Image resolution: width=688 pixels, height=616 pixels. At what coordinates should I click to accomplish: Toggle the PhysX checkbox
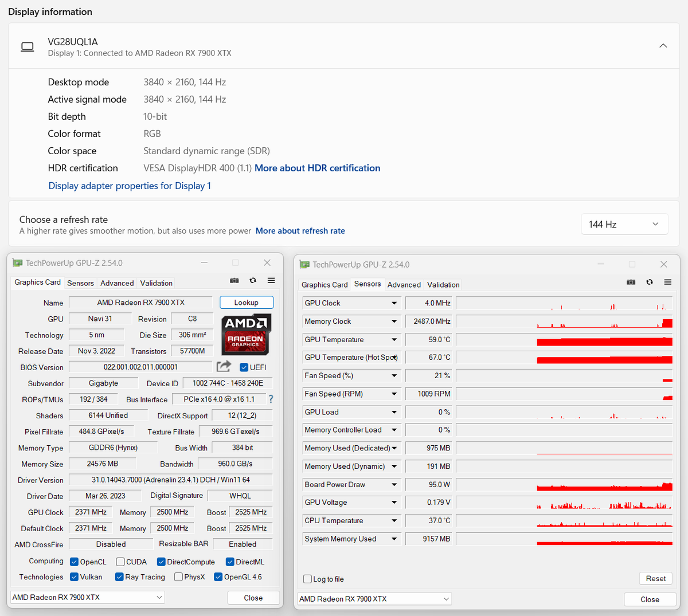pyautogui.click(x=178, y=576)
